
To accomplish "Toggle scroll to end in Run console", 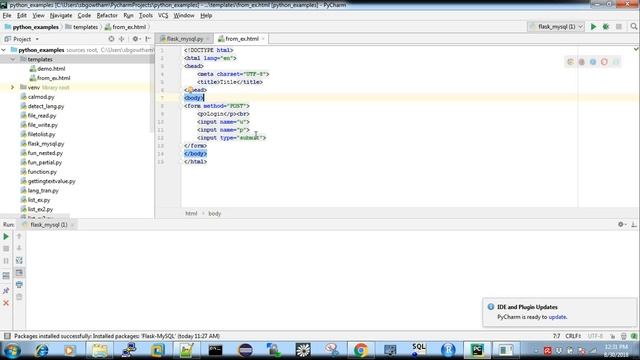I will (x=19, y=273).
